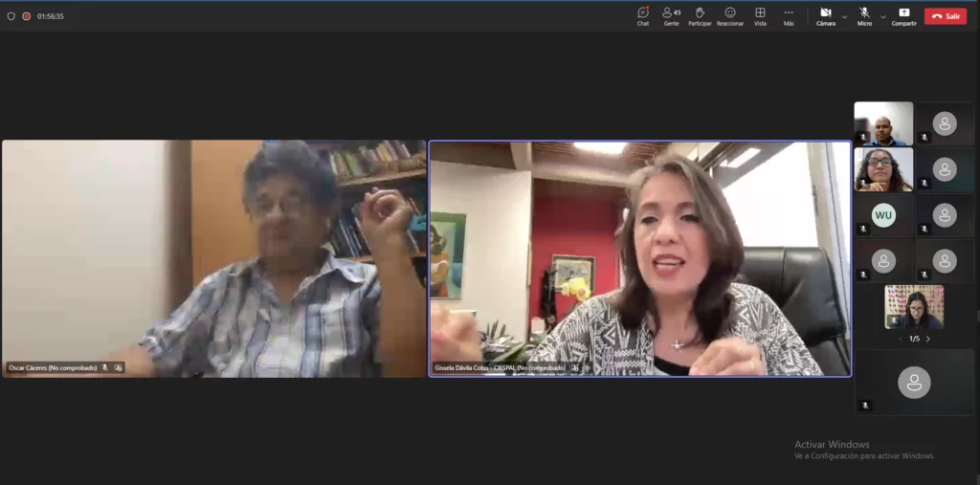Screen dimensions: 980x485
Task: Share screen with the Compartir icon
Action: 903,15
